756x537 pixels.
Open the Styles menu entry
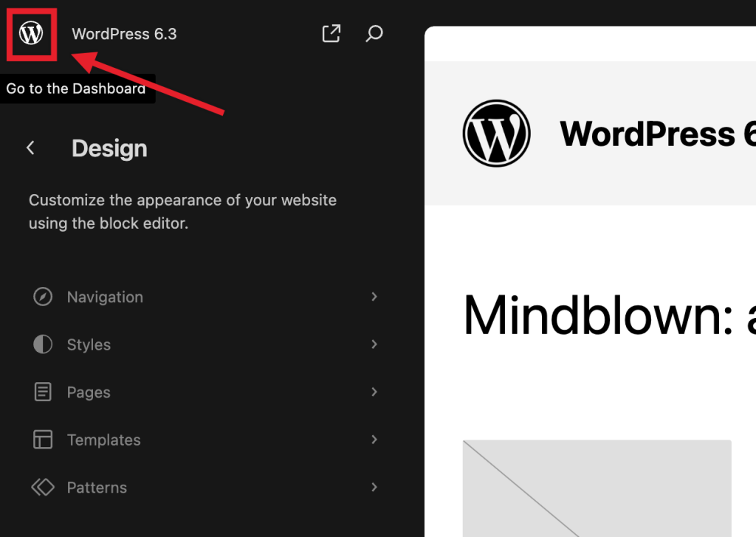click(x=89, y=344)
